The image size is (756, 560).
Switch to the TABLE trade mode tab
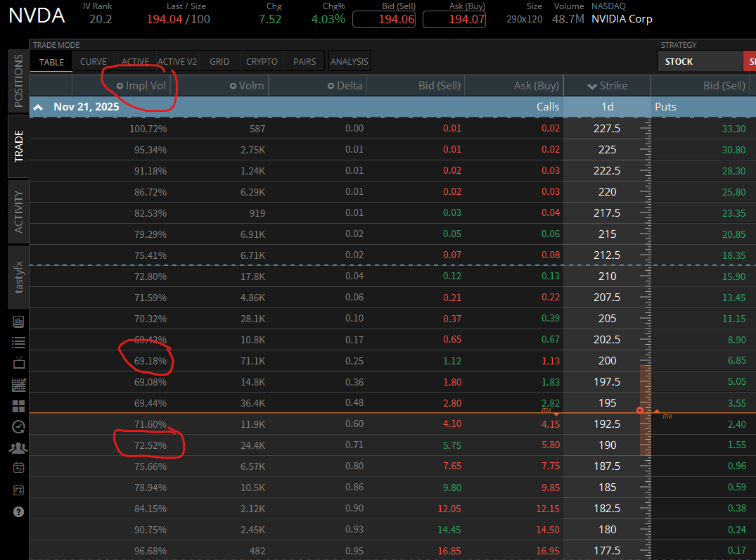tap(51, 62)
